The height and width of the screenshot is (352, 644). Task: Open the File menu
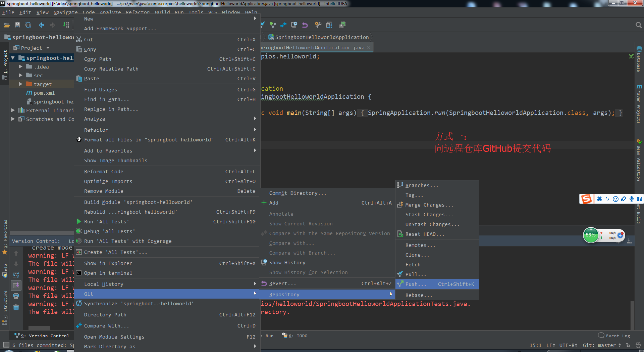click(8, 12)
